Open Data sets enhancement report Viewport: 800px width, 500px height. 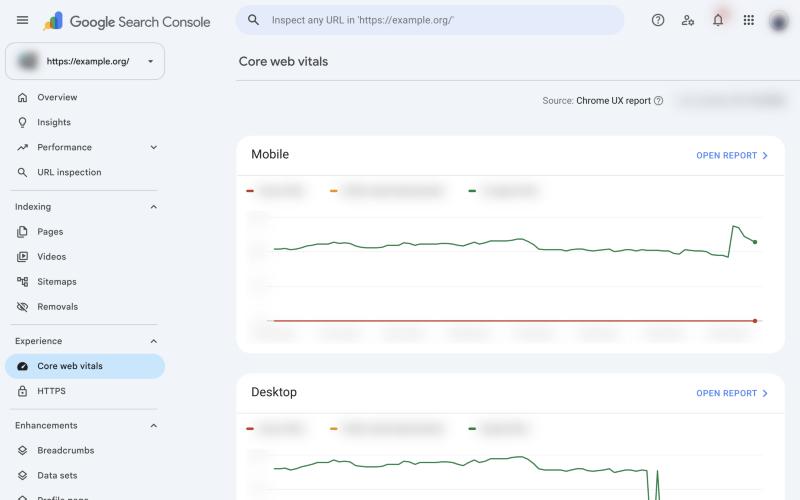click(x=85, y=476)
